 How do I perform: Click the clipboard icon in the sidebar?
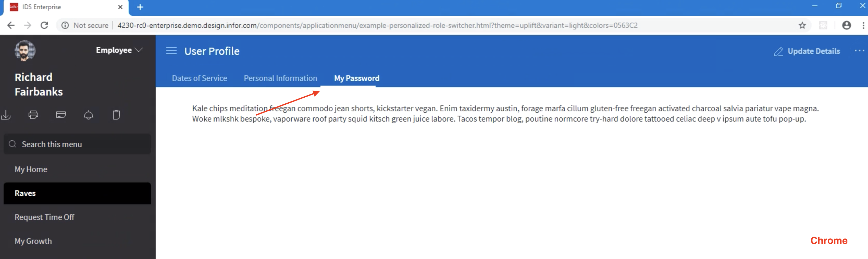pyautogui.click(x=116, y=115)
